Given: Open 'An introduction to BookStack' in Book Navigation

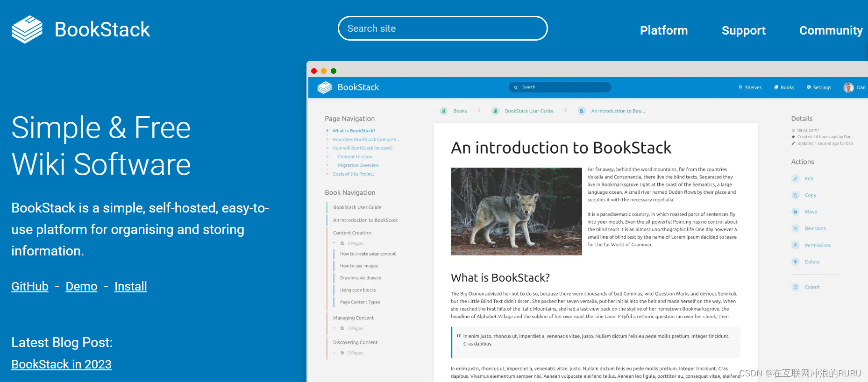Looking at the screenshot, I should 365,220.
